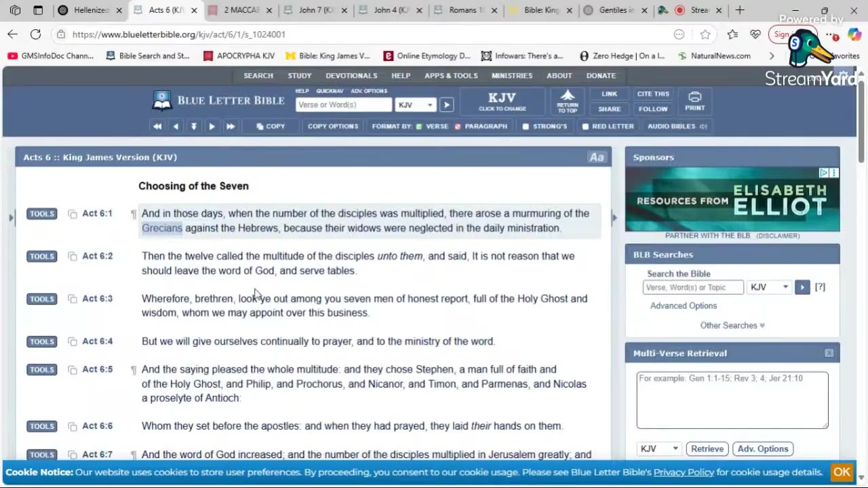Open the APOCRYPHA KJV bookmark
This screenshot has height=488, width=868.
(239, 56)
